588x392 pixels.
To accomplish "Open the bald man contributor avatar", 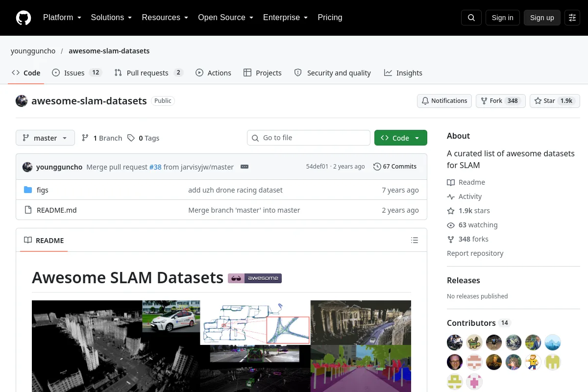I will (x=455, y=362).
